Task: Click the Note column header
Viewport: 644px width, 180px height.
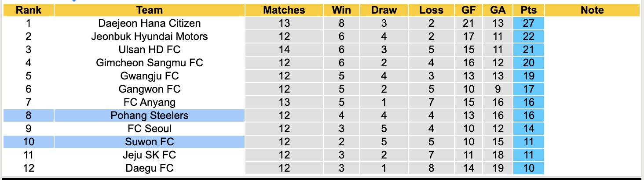Action: [x=592, y=10]
